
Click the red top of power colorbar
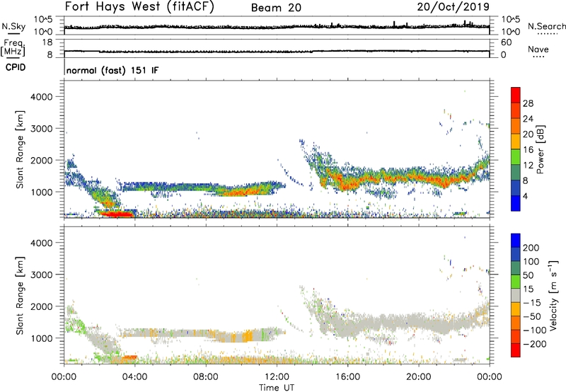pos(516,93)
